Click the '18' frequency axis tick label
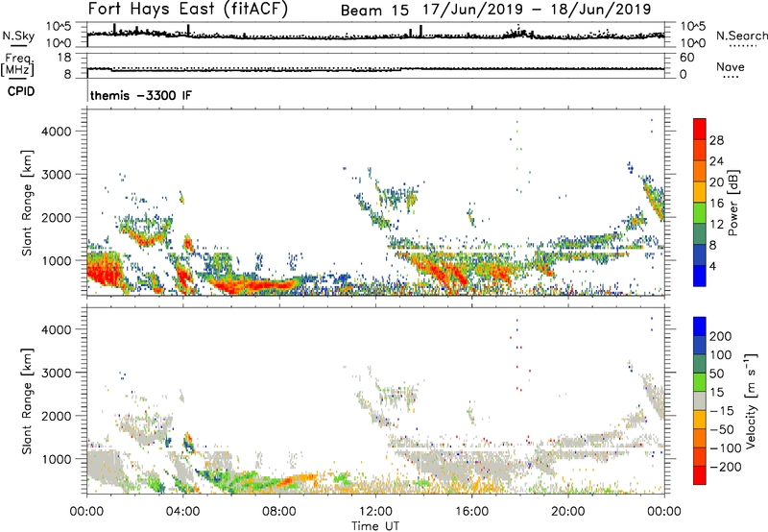This screenshot has height=532, width=768. [63, 58]
